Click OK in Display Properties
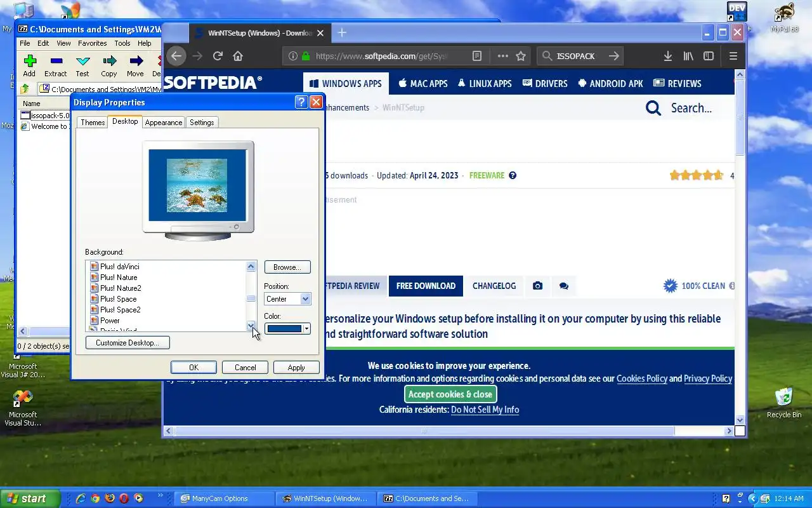 [193, 368]
